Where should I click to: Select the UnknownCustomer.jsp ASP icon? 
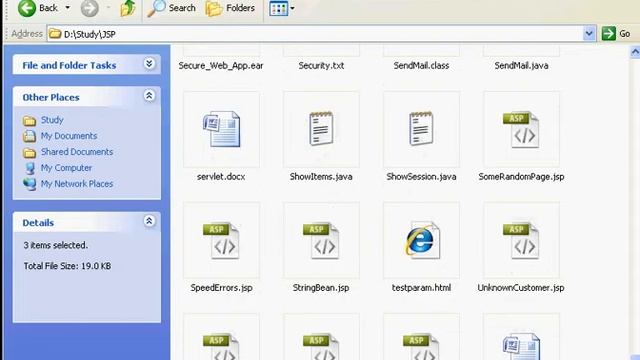521,240
